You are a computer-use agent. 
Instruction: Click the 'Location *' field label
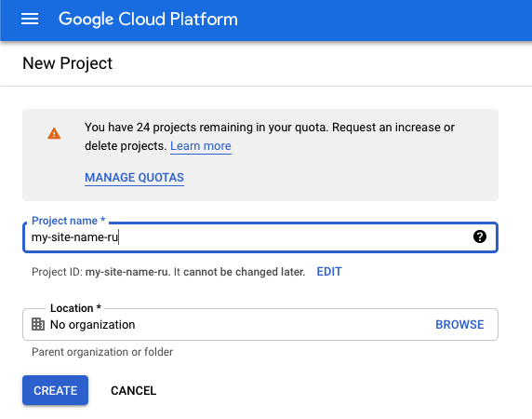point(75,308)
